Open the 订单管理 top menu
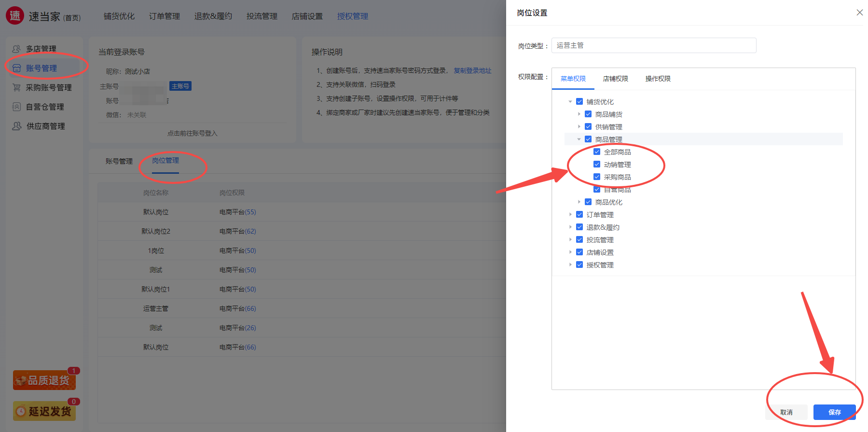Screen dimensions: 868x432 pos(164,16)
